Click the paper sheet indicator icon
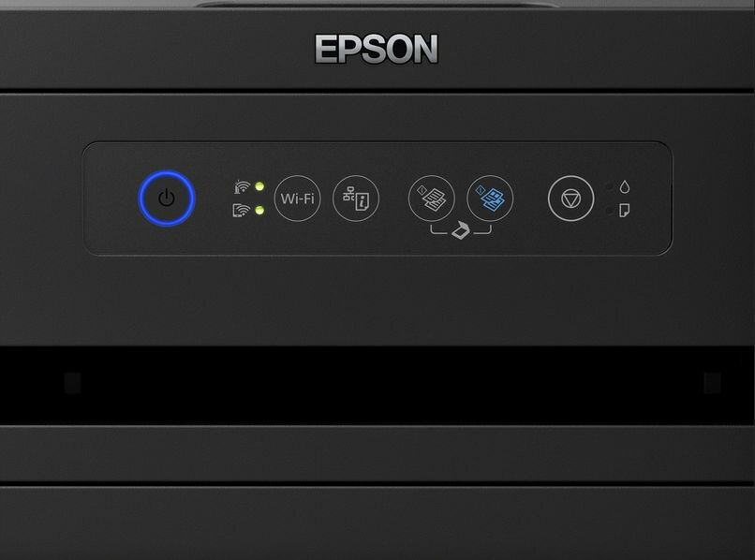The image size is (755, 560). tap(624, 211)
